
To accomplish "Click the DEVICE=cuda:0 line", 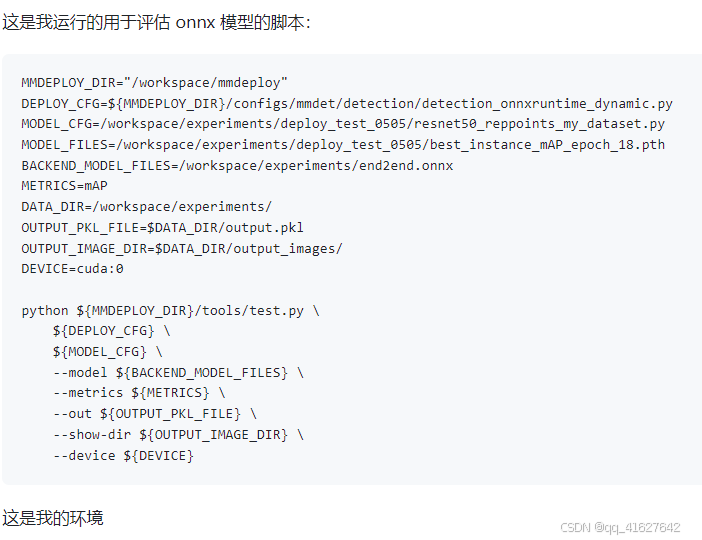I will click(x=72, y=269).
